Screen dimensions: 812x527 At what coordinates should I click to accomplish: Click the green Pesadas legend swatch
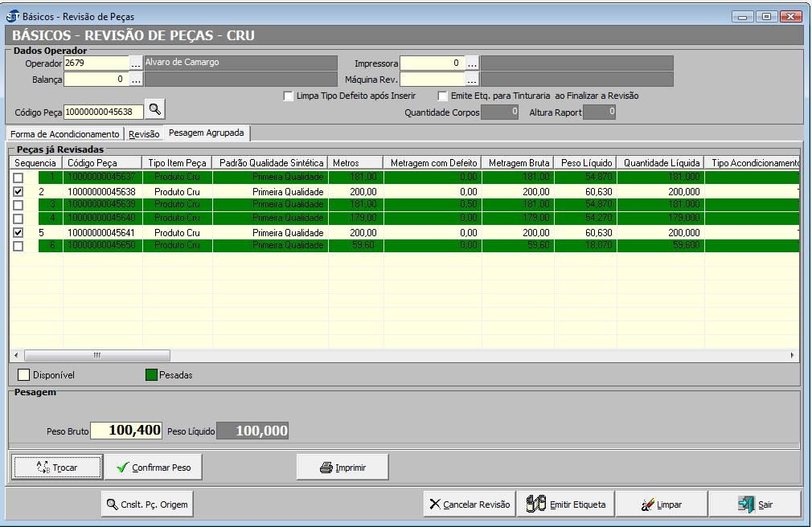click(x=151, y=374)
